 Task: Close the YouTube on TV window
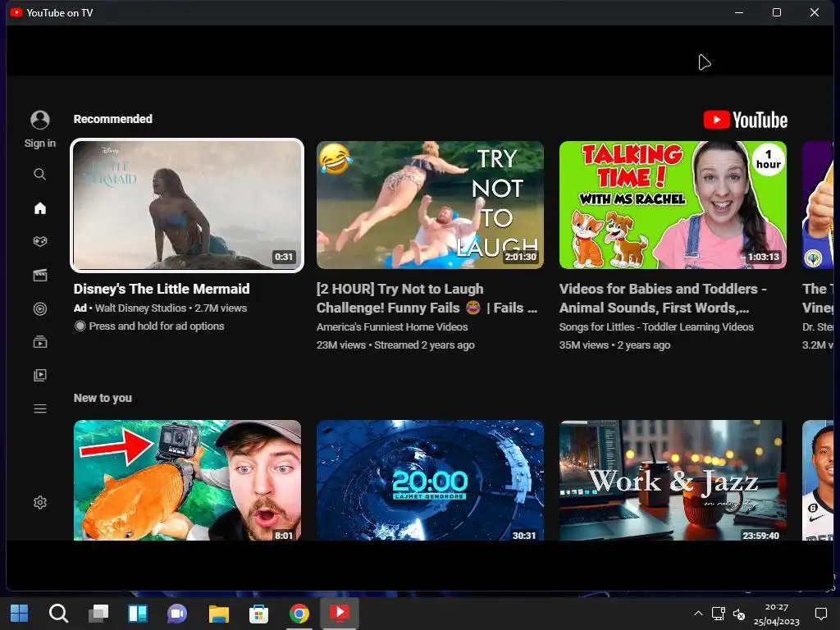(x=815, y=12)
